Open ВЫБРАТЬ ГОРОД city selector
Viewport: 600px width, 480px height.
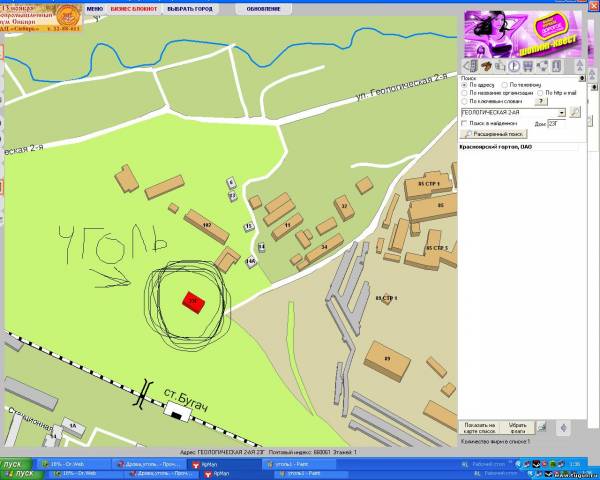coord(190,9)
